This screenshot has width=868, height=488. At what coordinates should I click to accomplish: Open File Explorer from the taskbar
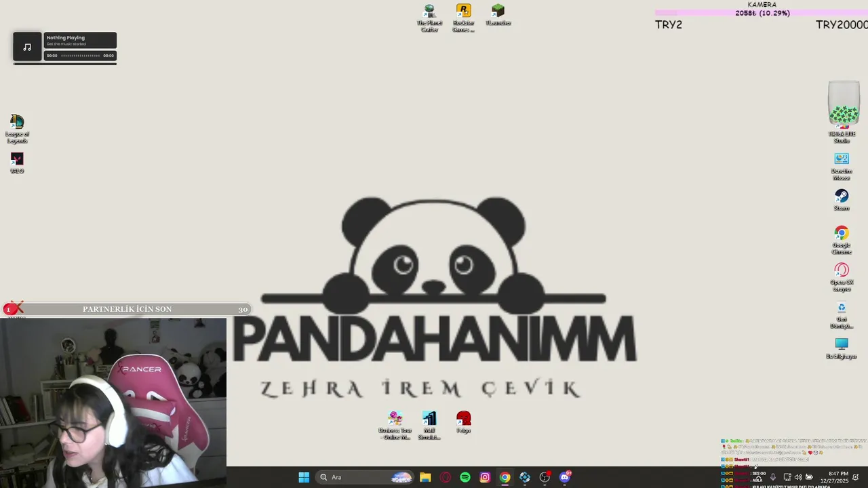pos(425,477)
